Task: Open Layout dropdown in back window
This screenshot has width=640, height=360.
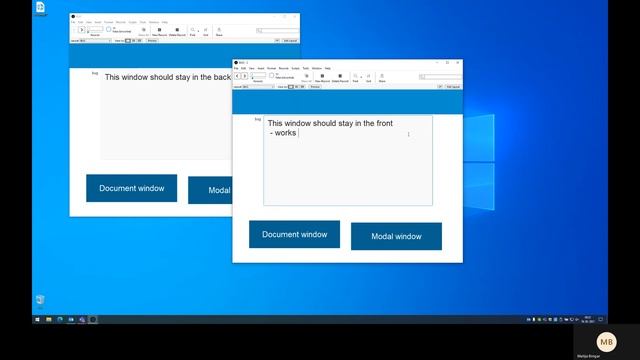Action: pos(96,41)
